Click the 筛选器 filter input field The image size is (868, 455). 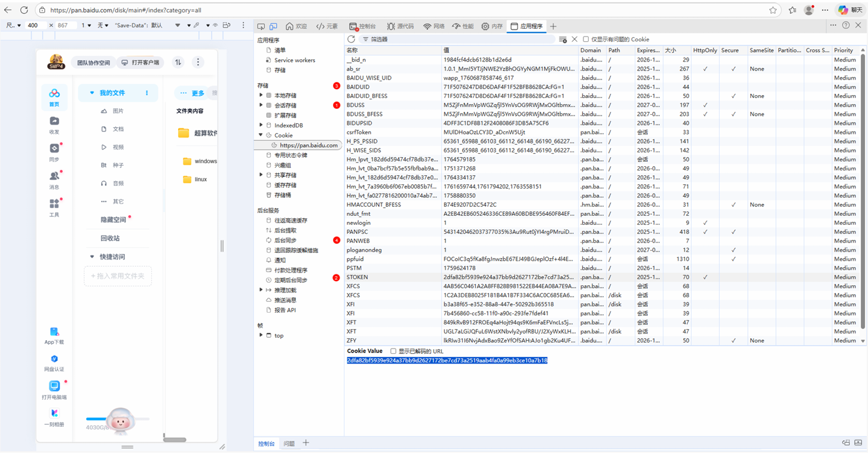[460, 39]
